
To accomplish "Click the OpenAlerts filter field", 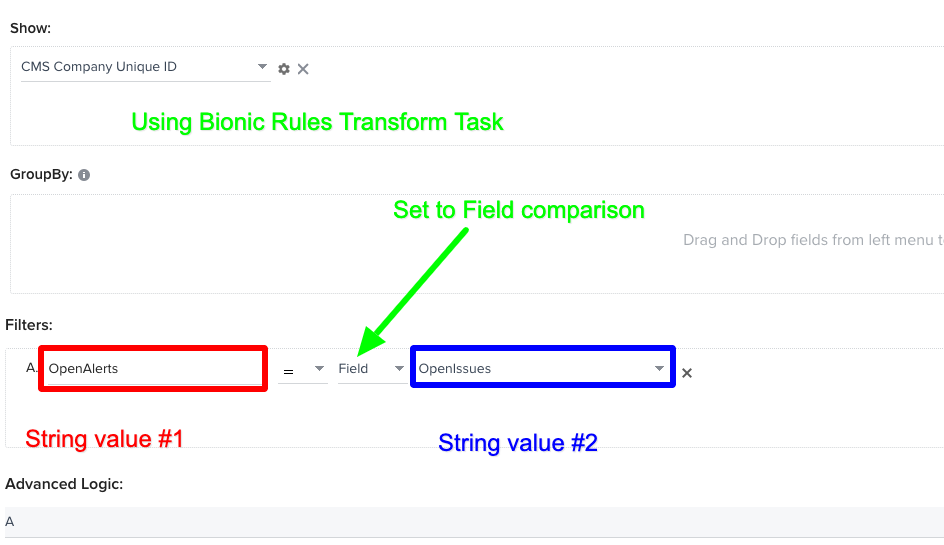I will tap(154, 369).
